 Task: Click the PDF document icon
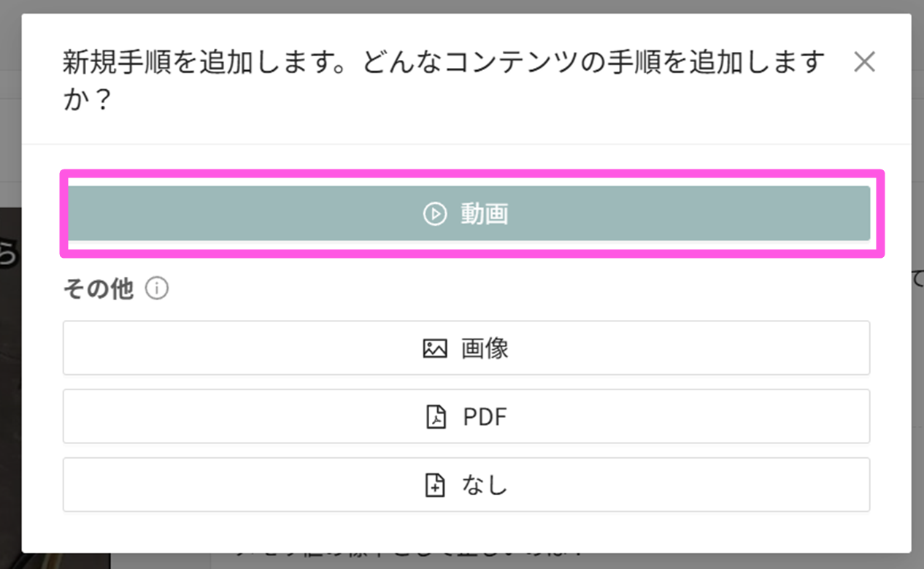436,417
